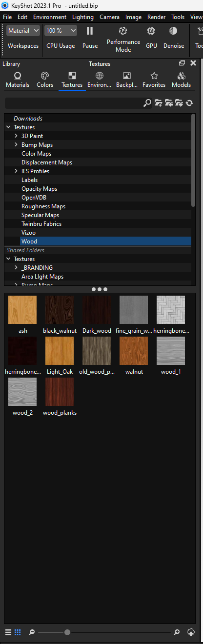
Task: Select the Textures library tab
Action: pos(72,80)
